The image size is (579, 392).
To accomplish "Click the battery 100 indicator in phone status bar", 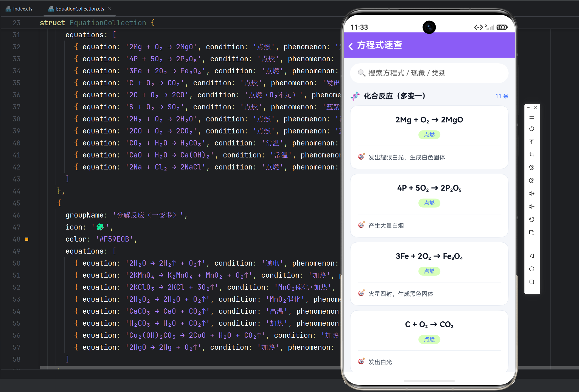I will pyautogui.click(x=502, y=27).
